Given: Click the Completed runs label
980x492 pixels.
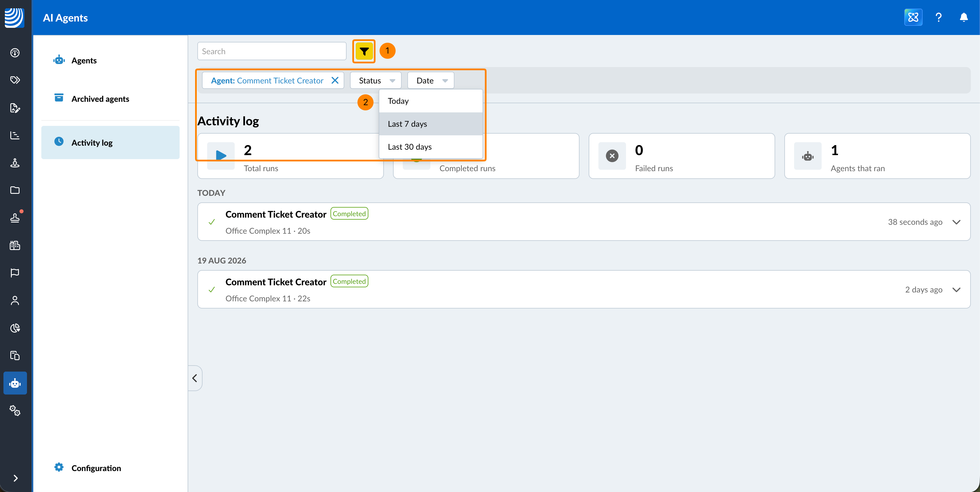Looking at the screenshot, I should tap(467, 168).
